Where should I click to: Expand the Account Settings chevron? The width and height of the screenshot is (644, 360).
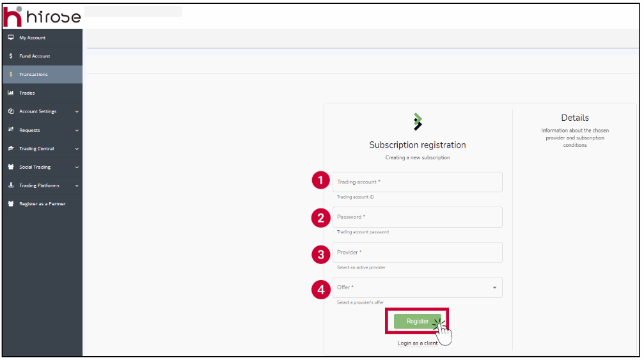[77, 112]
